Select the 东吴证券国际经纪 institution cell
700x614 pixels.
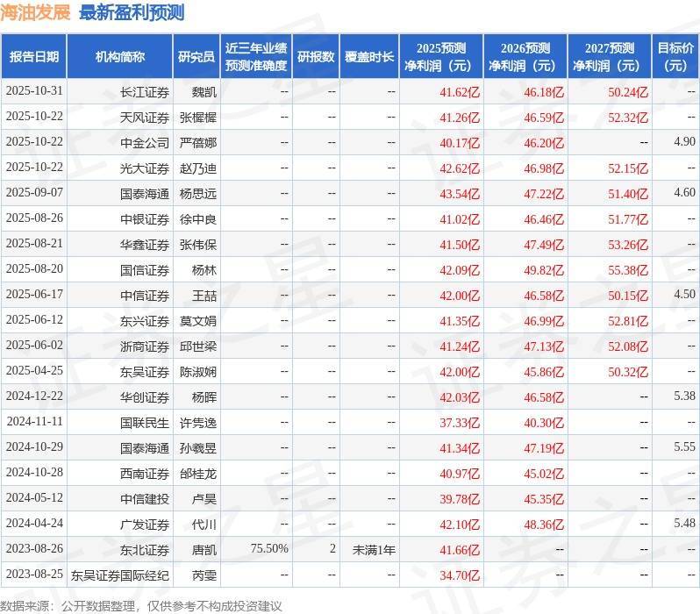[x=120, y=575]
